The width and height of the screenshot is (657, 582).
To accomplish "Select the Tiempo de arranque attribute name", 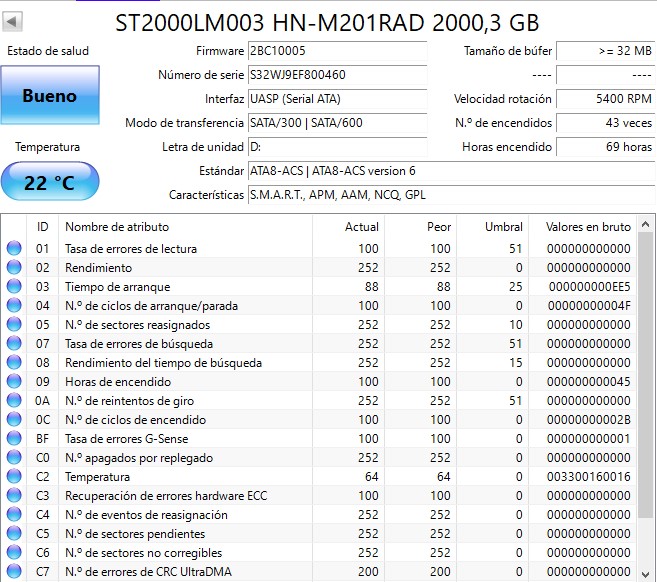I will pos(117,287).
